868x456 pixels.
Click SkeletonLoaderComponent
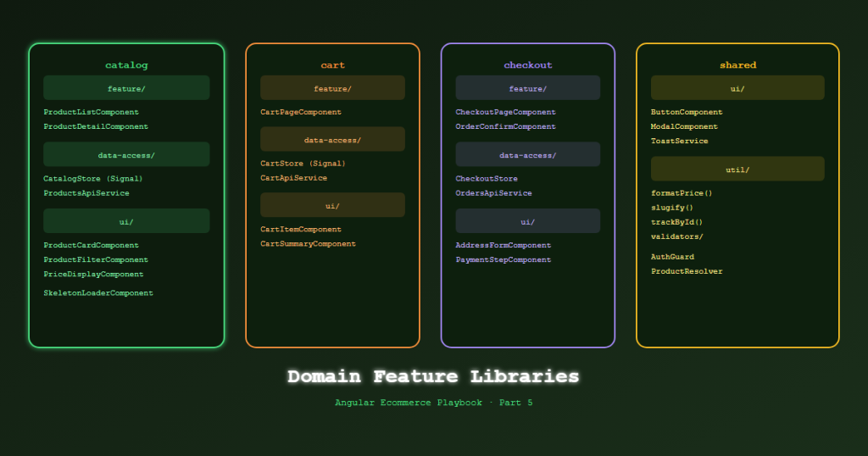tap(98, 293)
